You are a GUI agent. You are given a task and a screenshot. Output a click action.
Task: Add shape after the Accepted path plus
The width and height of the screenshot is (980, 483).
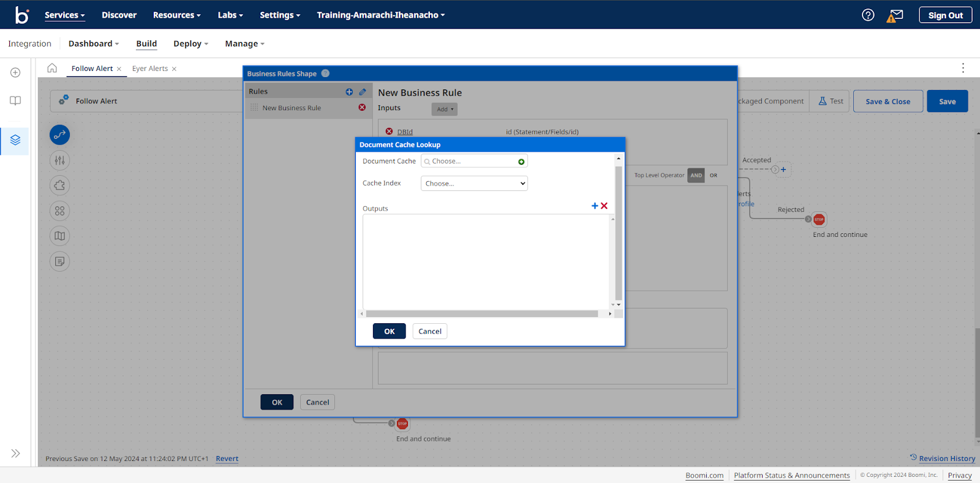tap(783, 170)
